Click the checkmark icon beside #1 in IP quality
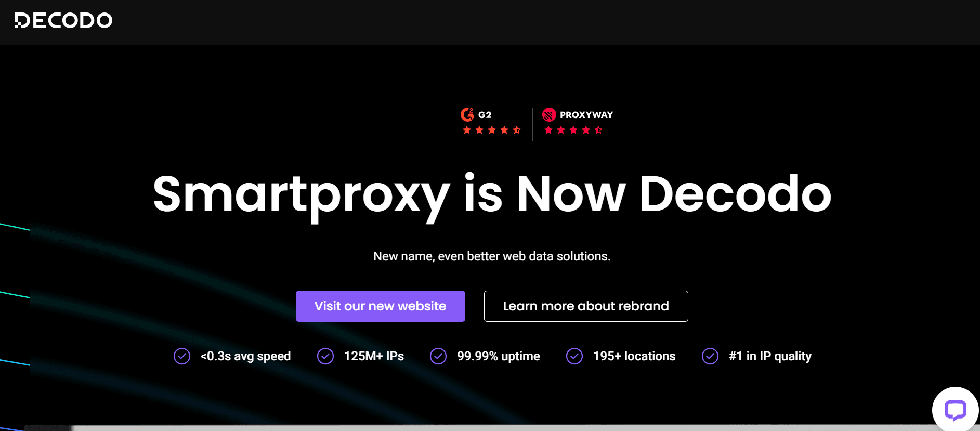980x431 pixels. point(710,356)
